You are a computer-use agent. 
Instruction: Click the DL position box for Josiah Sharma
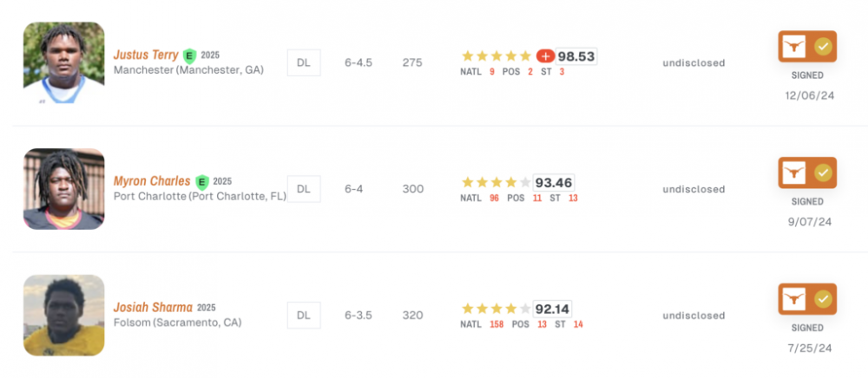304,315
